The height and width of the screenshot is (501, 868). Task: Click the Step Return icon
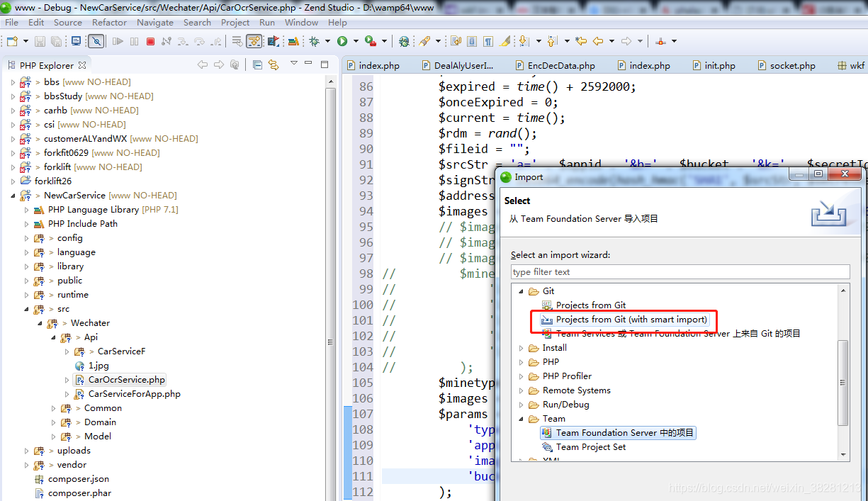pos(215,41)
